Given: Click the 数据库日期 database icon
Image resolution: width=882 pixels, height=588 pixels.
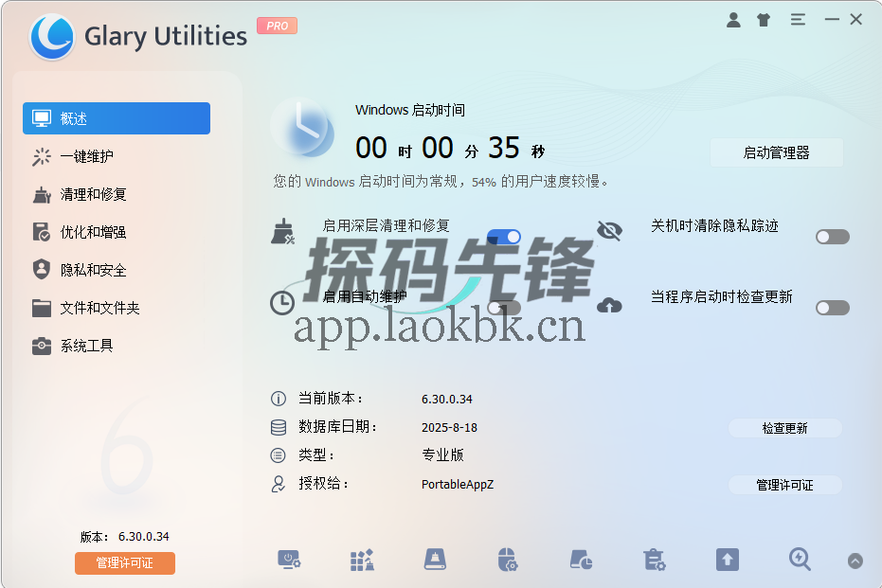Looking at the screenshot, I should pos(279,427).
